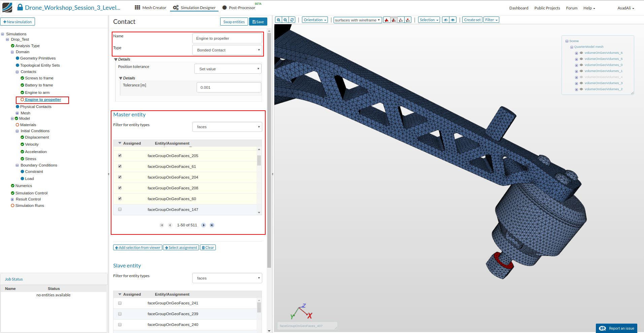Open the render mode dropdown

(x=358, y=20)
